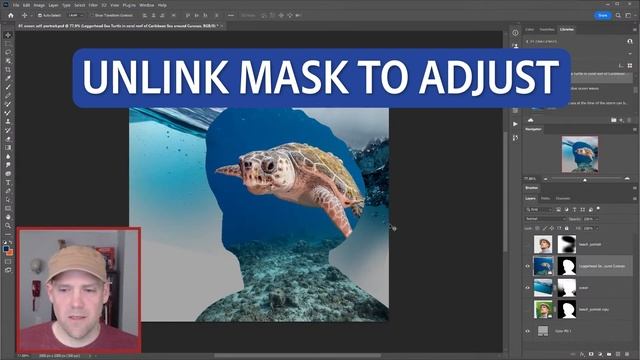
Task: Add layer style with fx icon
Action: click(582, 354)
